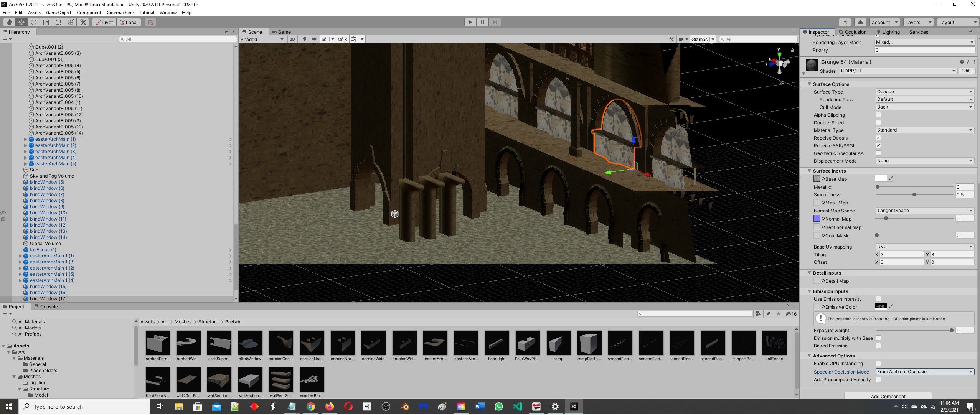Toggle scene lighting lightbulb icon
This screenshot has height=415, width=980.
305,39
